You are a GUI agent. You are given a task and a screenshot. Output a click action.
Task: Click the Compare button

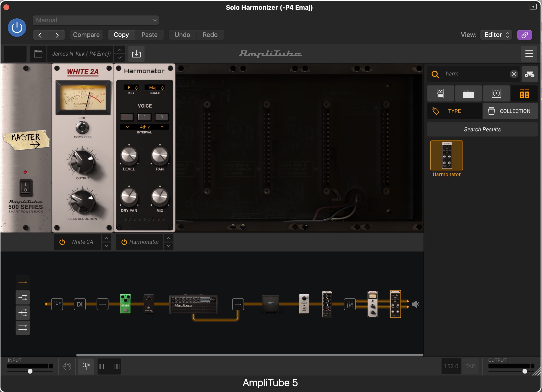[x=86, y=35]
